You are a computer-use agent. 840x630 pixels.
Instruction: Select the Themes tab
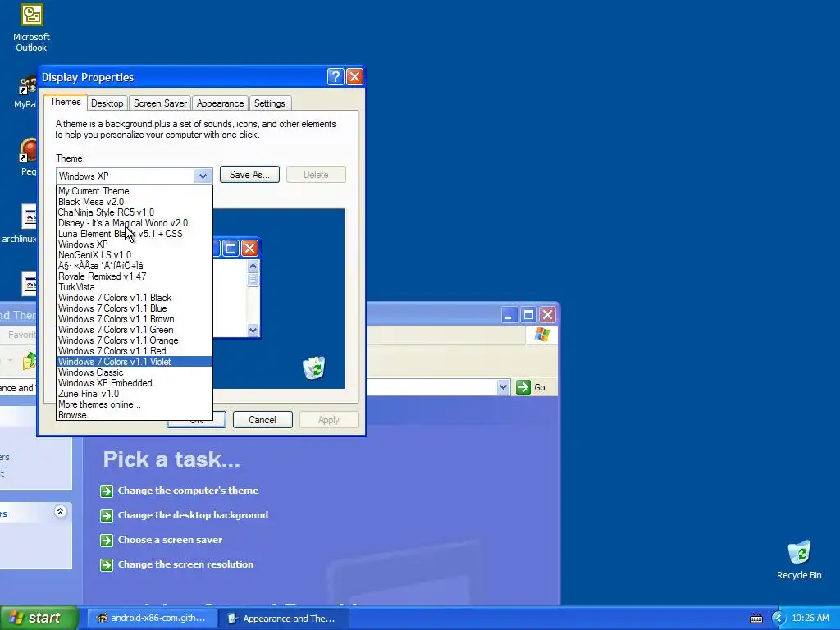tap(66, 102)
